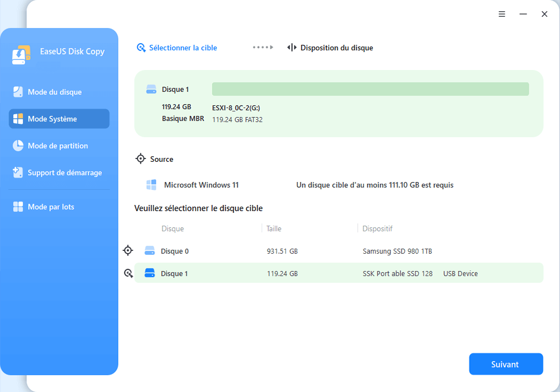Screen dimensions: 560x392
Task: Click the Disque column header
Action: click(172, 228)
